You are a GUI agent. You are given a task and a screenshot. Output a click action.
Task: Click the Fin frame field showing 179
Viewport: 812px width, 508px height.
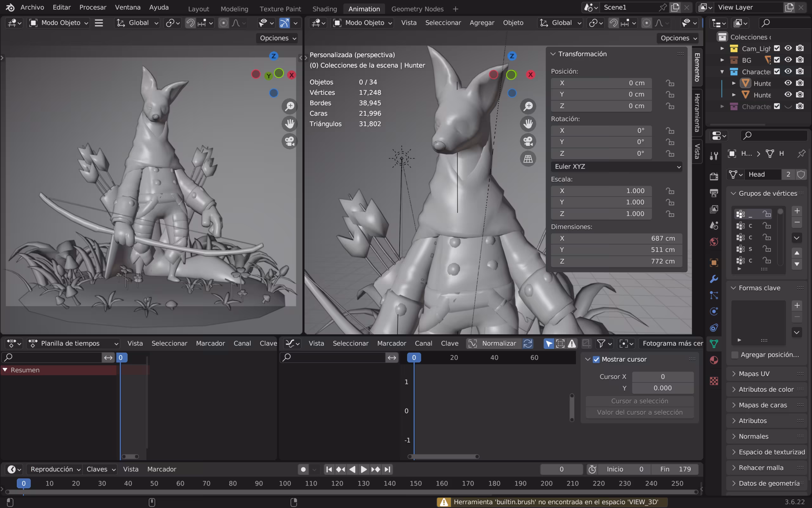pos(675,469)
